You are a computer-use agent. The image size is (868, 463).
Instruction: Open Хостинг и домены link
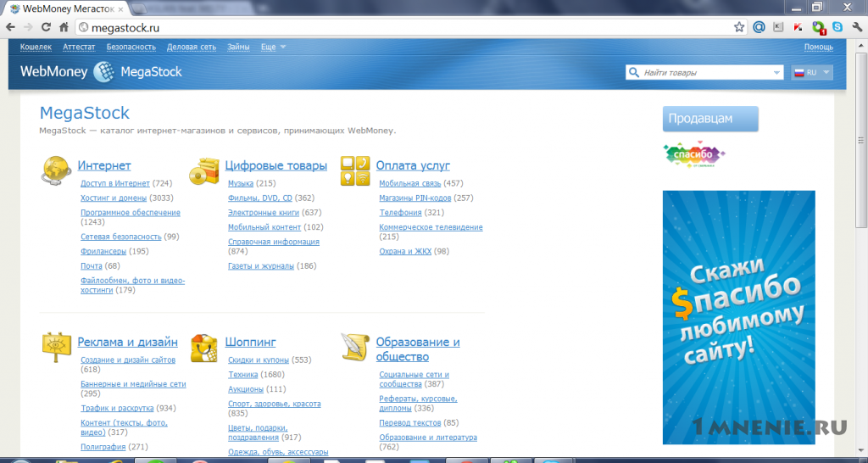click(114, 198)
